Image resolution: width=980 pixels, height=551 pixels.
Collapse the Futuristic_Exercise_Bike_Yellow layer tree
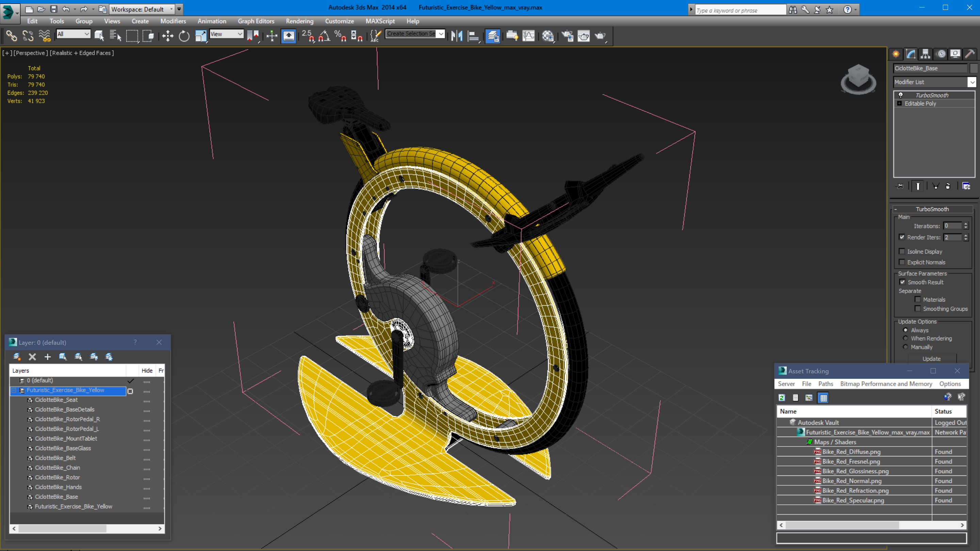tap(14, 390)
